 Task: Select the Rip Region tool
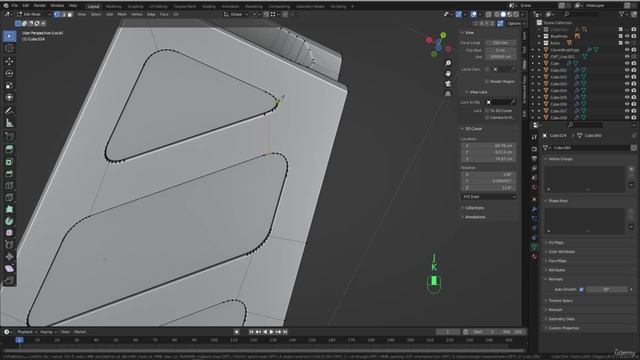tap(9, 280)
